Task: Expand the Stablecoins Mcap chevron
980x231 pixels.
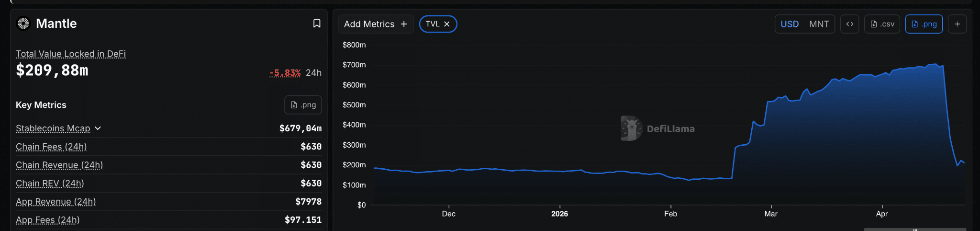Action: pyautogui.click(x=98, y=128)
